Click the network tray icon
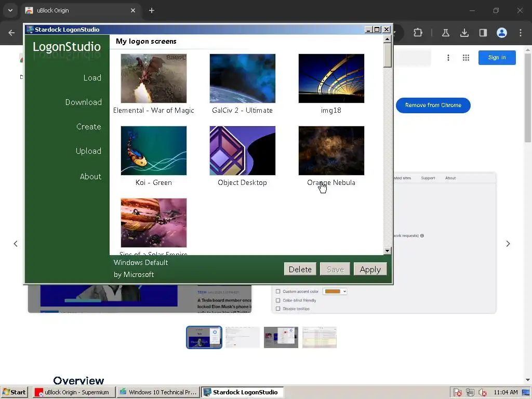The height and width of the screenshot is (399, 532). [x=470, y=393]
